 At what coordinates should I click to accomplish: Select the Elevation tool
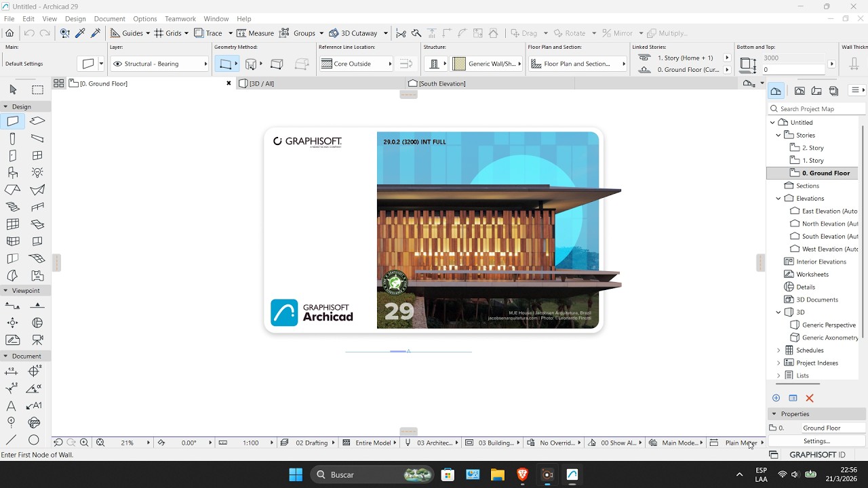click(x=37, y=306)
